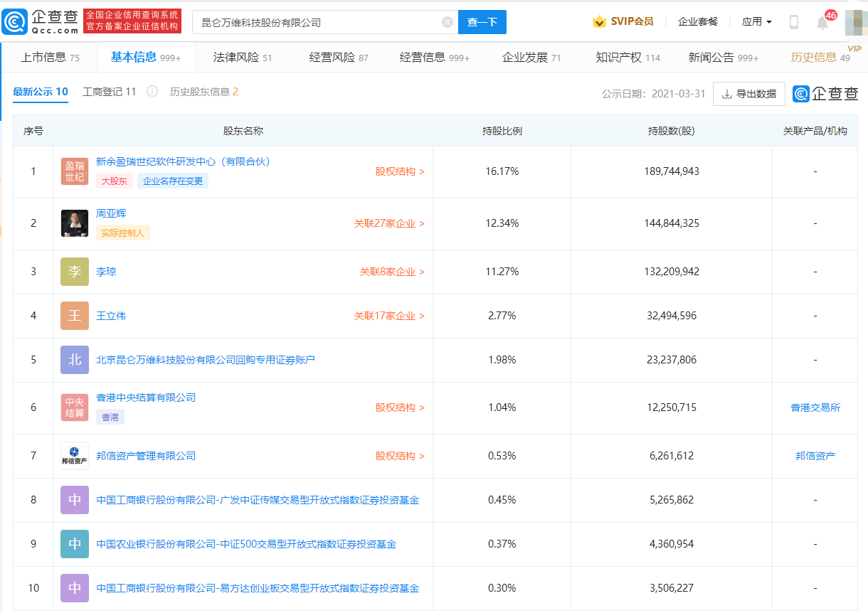Click the 李 avatar icon

(x=75, y=272)
